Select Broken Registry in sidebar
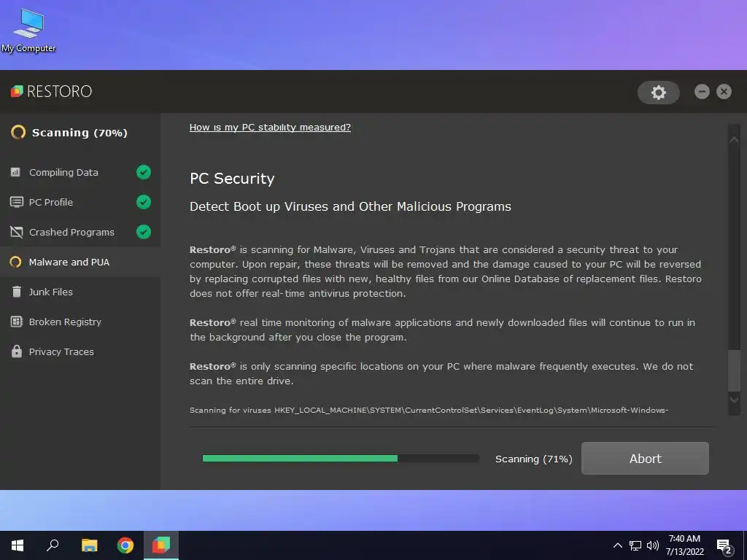The image size is (747, 560). click(x=80, y=322)
